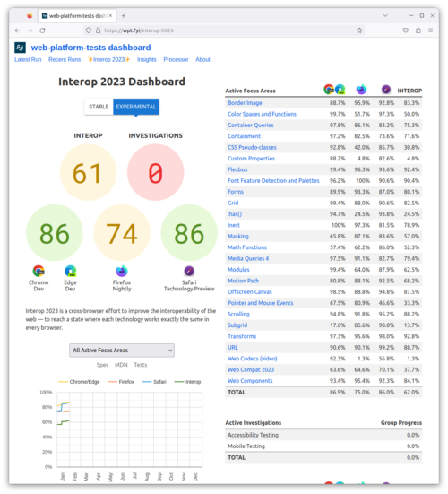
Task: Open the Latest Run tab
Action: coord(28,59)
